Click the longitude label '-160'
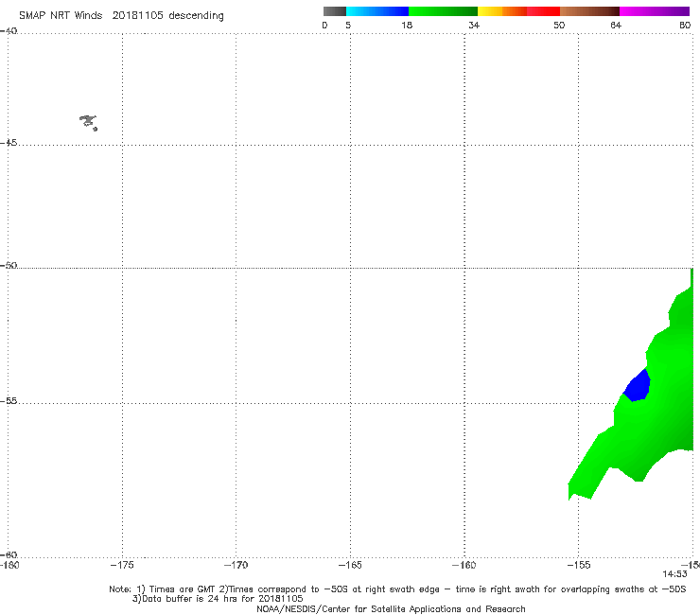The width and height of the screenshot is (700, 615). tap(464, 565)
